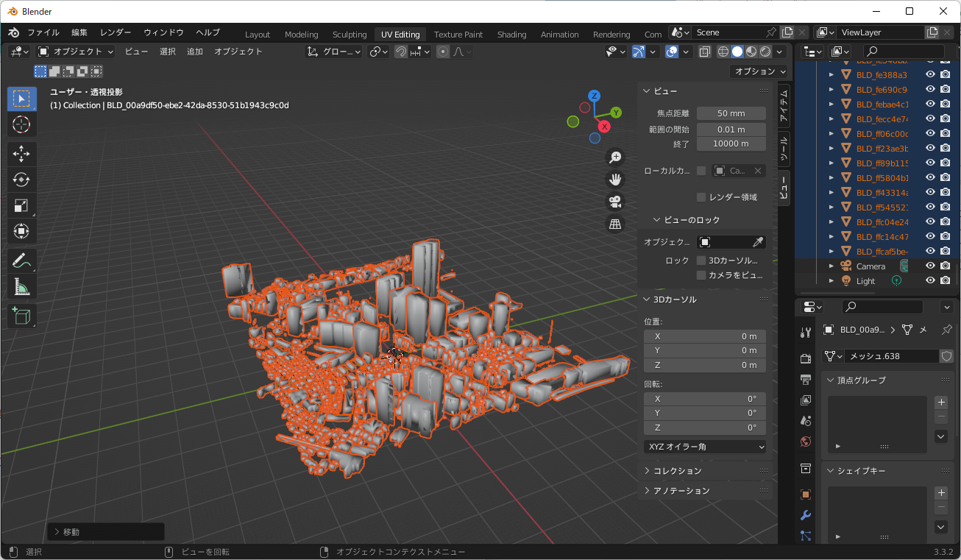
Task: Click the zoom view magnifier icon
Action: 615,157
